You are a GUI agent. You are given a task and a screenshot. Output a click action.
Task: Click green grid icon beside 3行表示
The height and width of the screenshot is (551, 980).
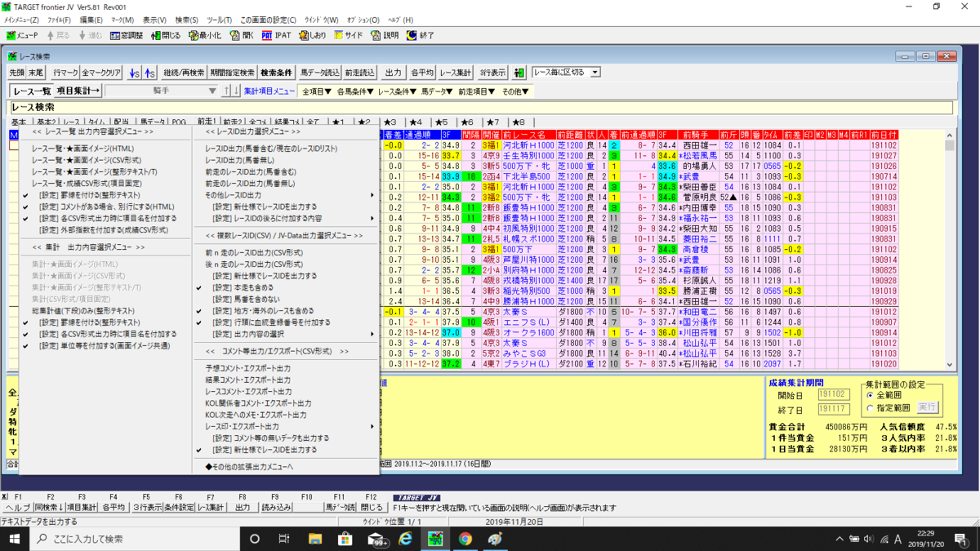tap(519, 73)
